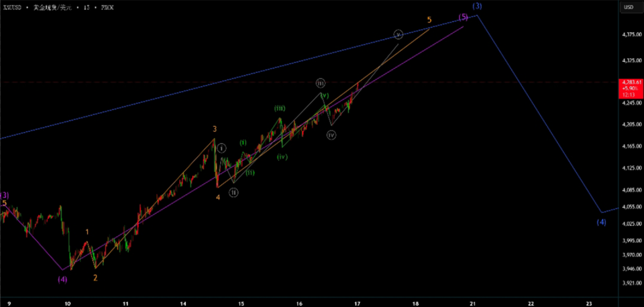Select the blue (3) wave label at top
The width and height of the screenshot is (644, 307).
coord(477,6)
